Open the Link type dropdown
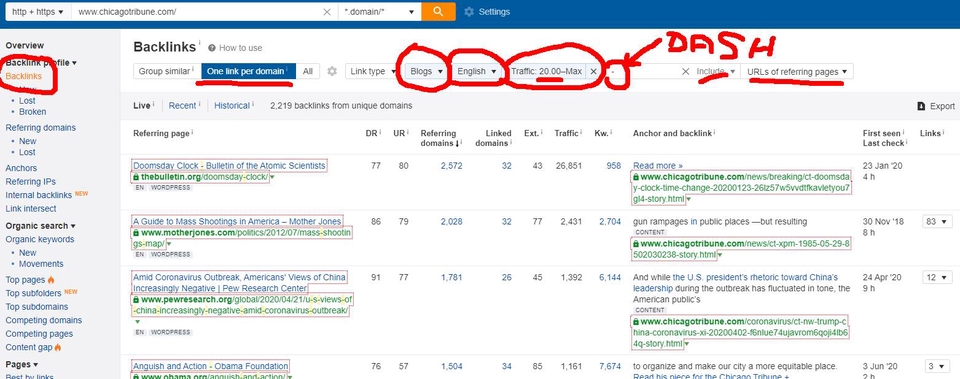The width and height of the screenshot is (960, 379). (x=372, y=72)
